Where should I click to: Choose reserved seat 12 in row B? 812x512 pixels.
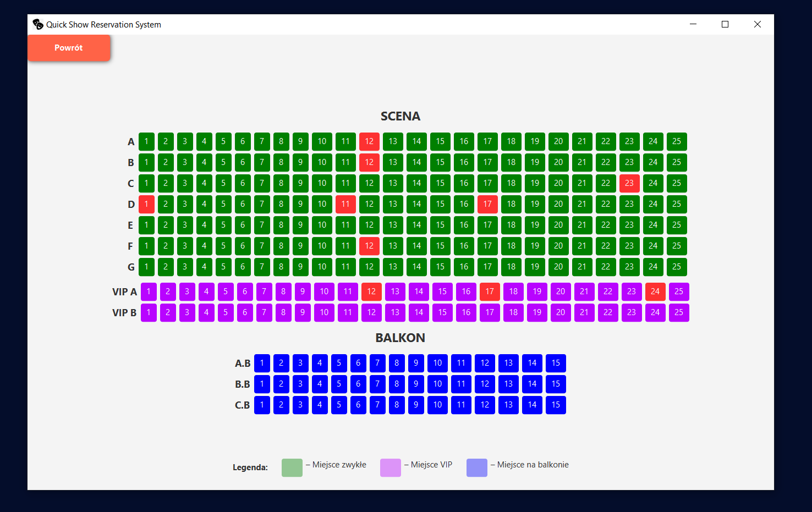click(x=369, y=162)
